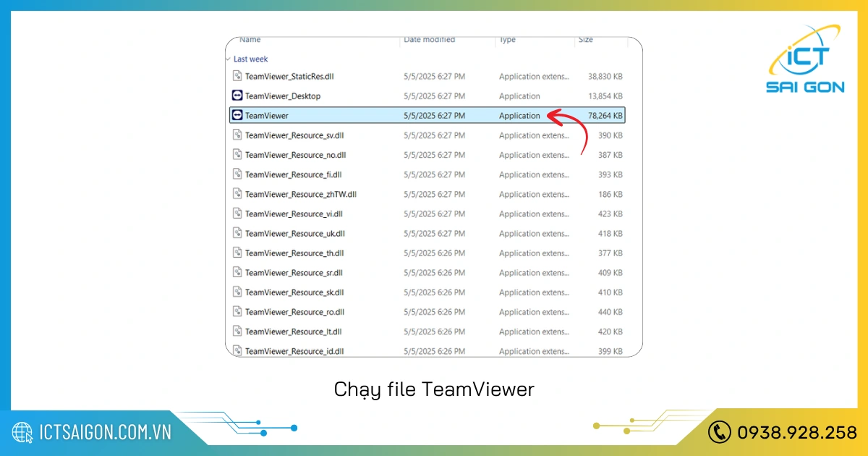Click the 377 KB size value

click(x=610, y=253)
